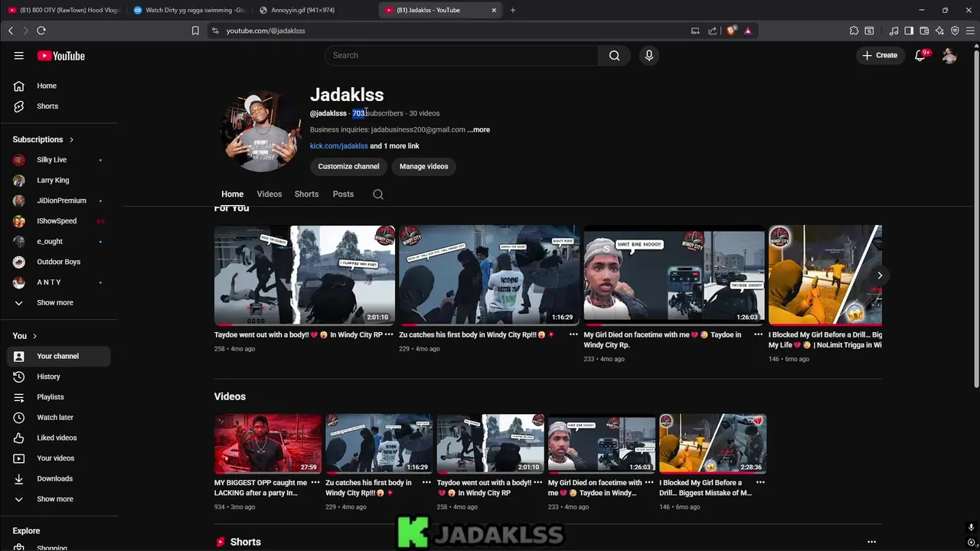
Task: Open Shorts section three-dot menu
Action: 871,542
